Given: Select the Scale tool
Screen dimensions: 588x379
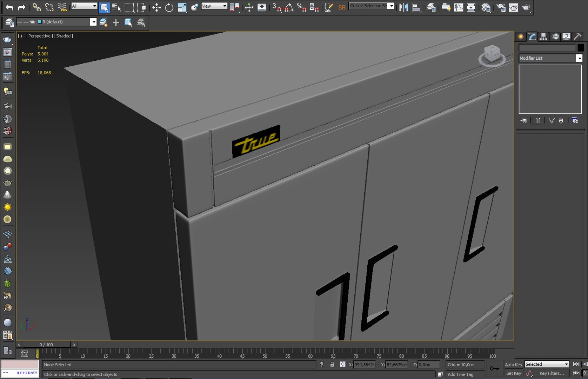Looking at the screenshot, I should (x=182, y=7).
